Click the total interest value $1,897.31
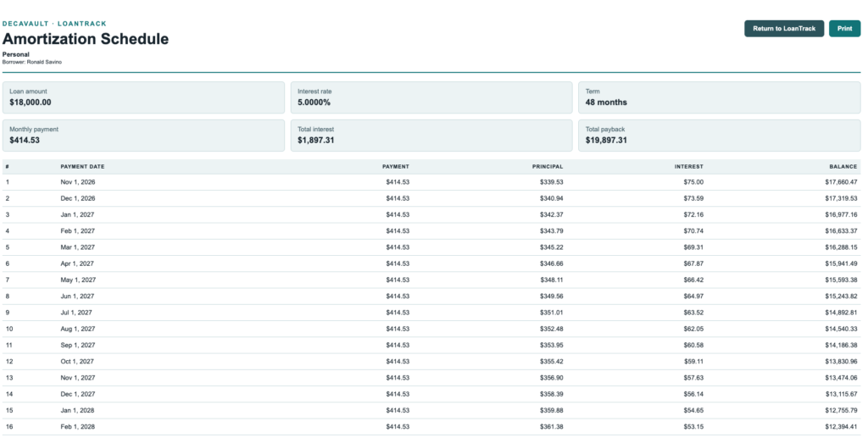 (x=316, y=140)
